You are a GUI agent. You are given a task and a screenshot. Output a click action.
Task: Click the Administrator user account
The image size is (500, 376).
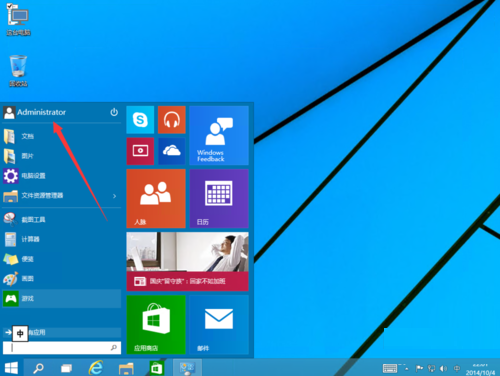pos(35,112)
